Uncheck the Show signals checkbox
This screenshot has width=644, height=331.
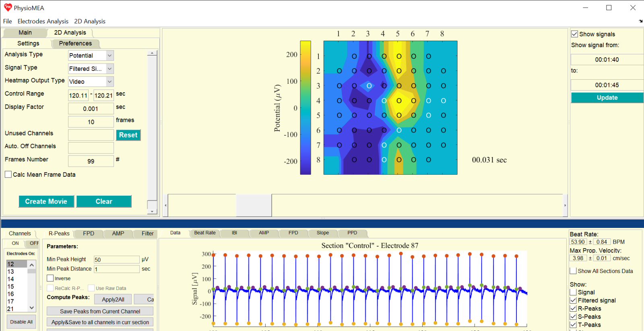[575, 34]
